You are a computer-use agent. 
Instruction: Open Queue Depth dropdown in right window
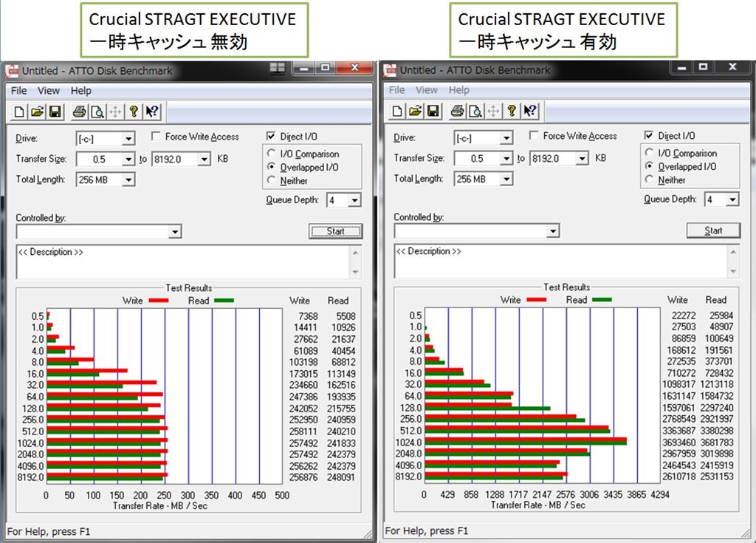tap(733, 199)
